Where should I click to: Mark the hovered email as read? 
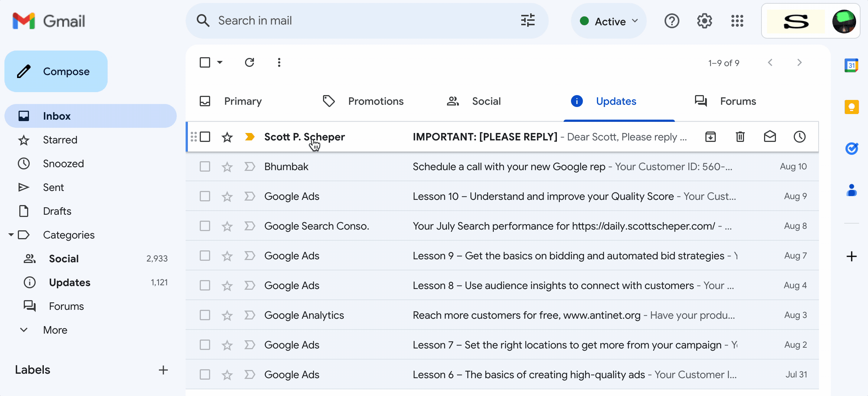pos(770,137)
